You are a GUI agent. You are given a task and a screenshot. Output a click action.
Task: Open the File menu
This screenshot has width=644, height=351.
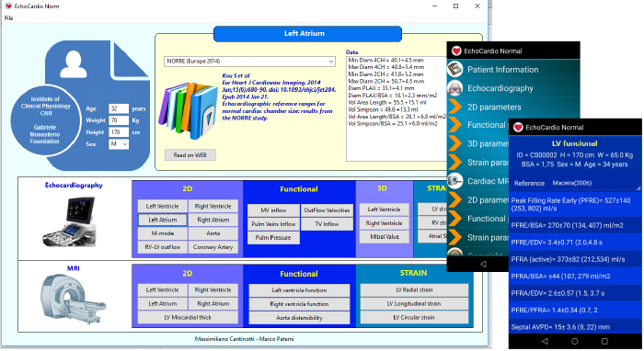[8, 18]
